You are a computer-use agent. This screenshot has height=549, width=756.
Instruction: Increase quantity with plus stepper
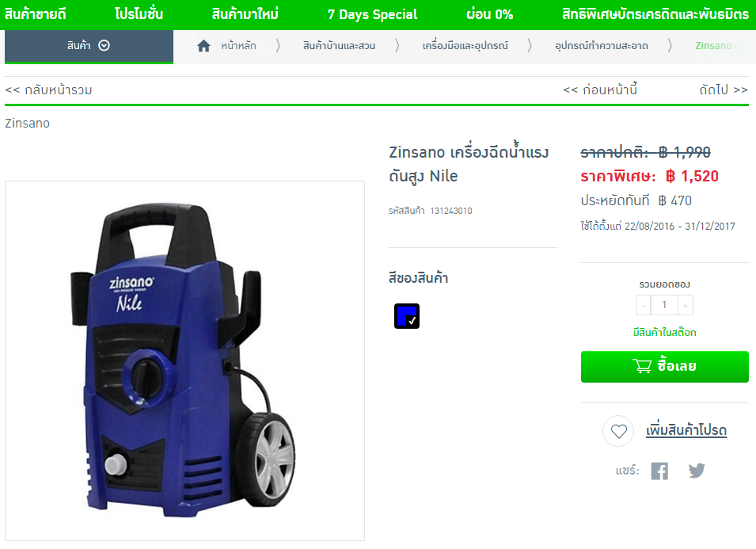click(685, 305)
